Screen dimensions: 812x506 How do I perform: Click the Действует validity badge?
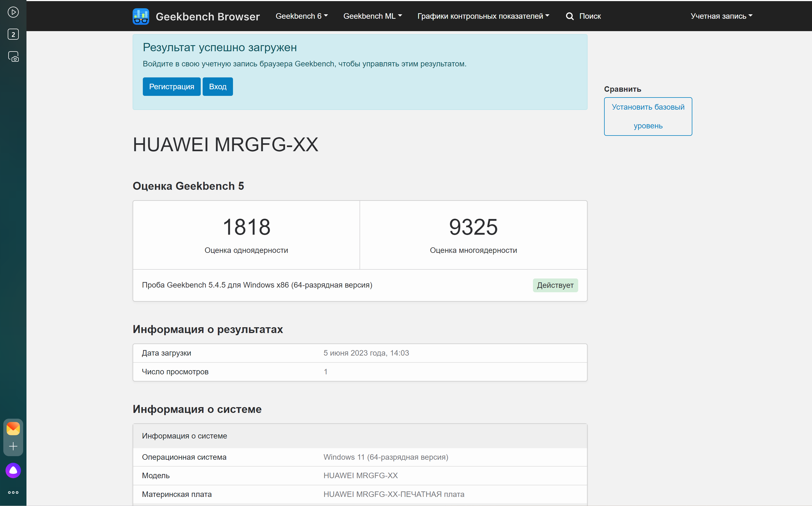coord(555,285)
